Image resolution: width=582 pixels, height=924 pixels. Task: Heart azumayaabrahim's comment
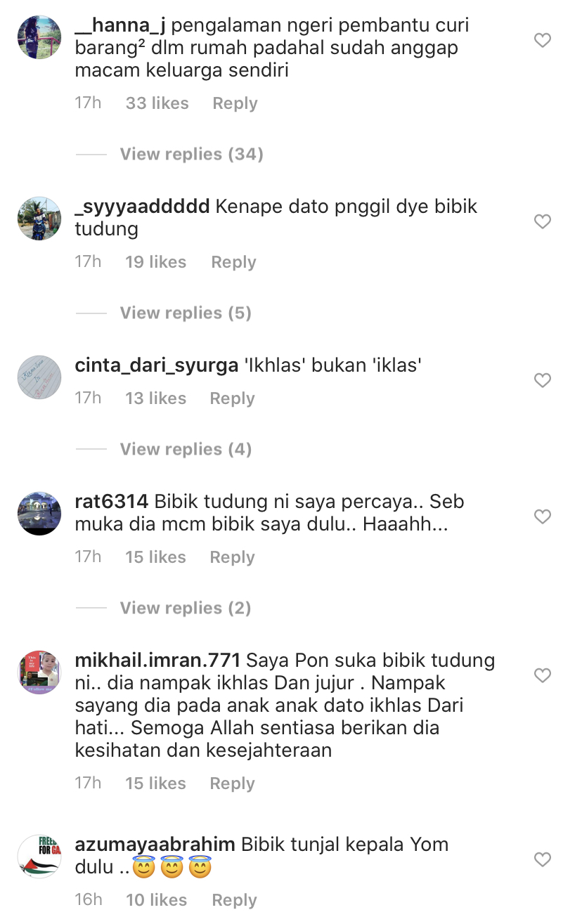tap(542, 860)
